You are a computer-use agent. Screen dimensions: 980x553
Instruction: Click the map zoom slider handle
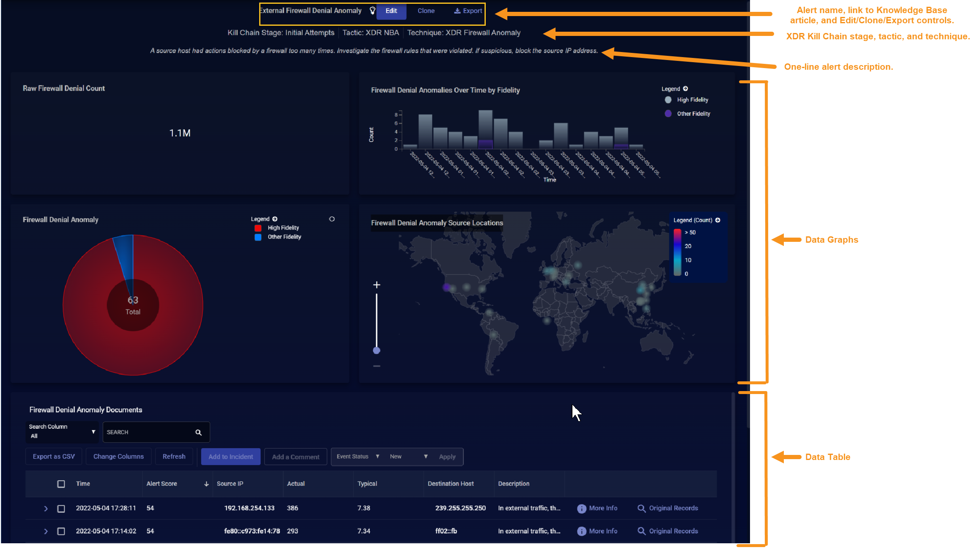point(377,350)
